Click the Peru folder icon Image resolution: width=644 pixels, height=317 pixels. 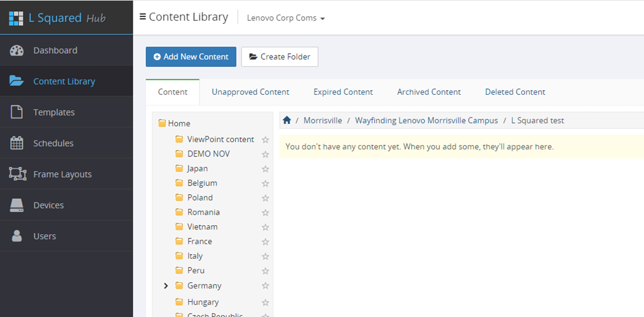click(179, 271)
